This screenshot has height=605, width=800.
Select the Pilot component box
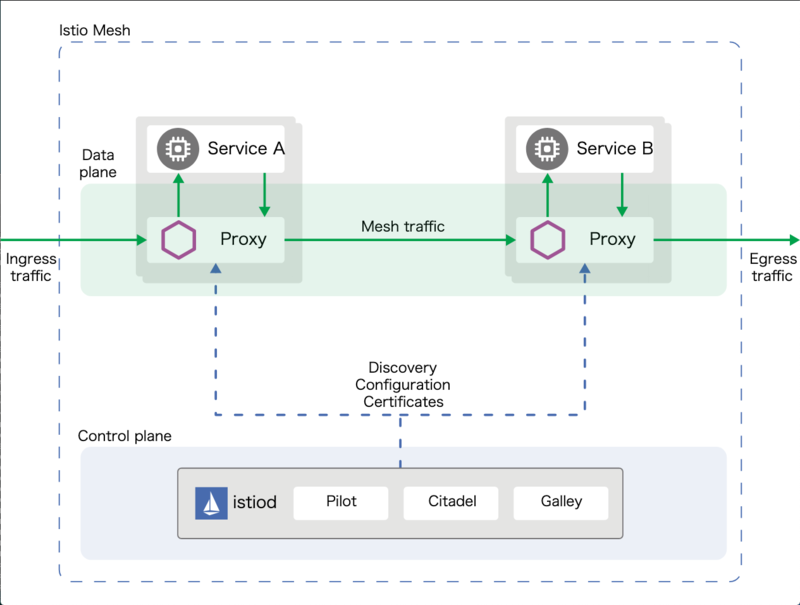point(341,503)
